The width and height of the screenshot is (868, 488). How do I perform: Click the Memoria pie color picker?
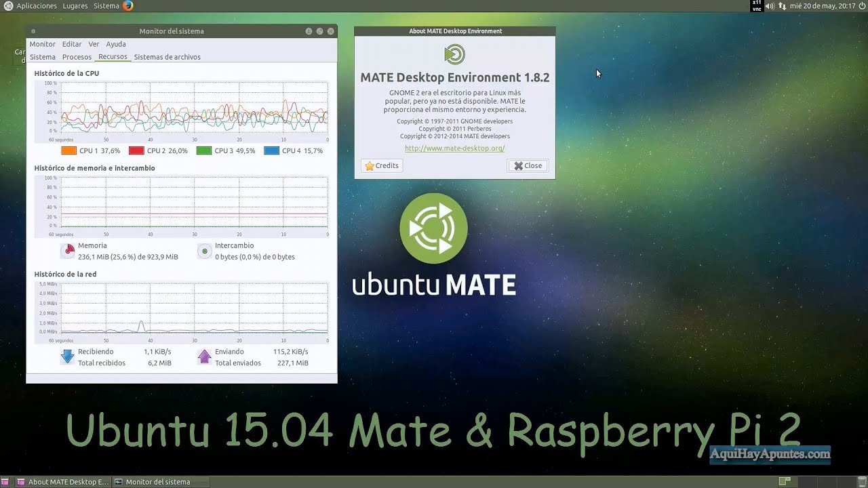point(68,251)
